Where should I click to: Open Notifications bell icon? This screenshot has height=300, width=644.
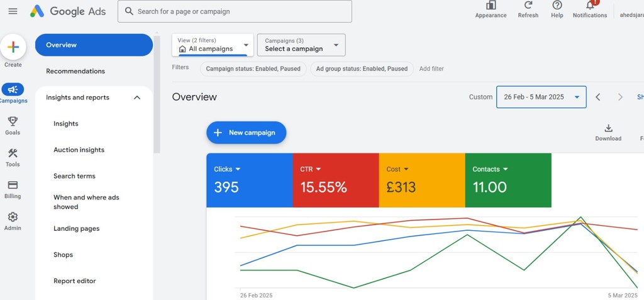tap(590, 6)
